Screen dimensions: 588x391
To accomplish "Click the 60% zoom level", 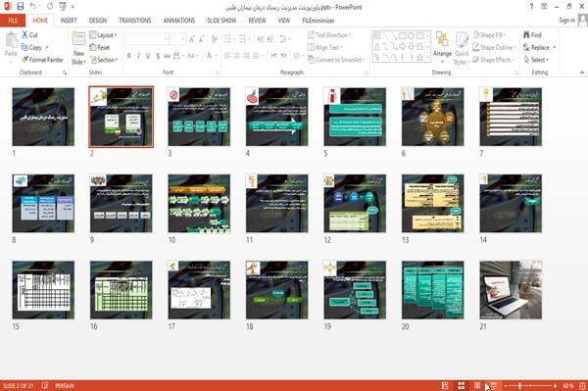I will point(568,385).
